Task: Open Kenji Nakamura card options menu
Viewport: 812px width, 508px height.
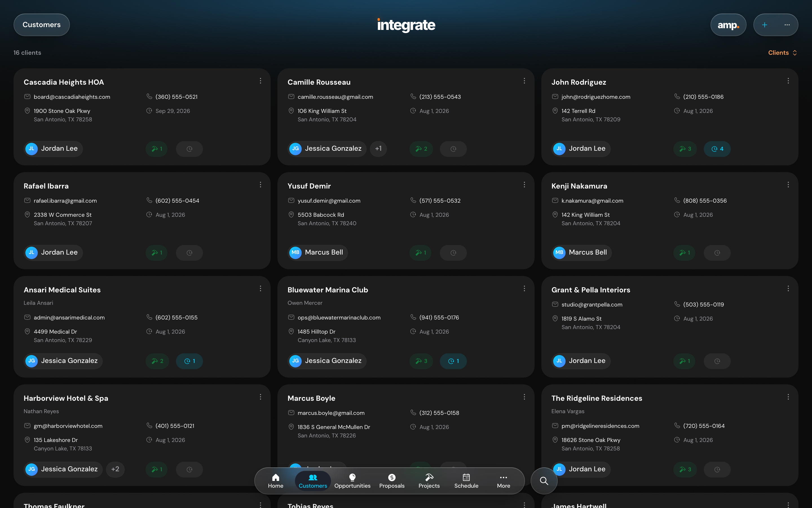Action: tap(788, 185)
